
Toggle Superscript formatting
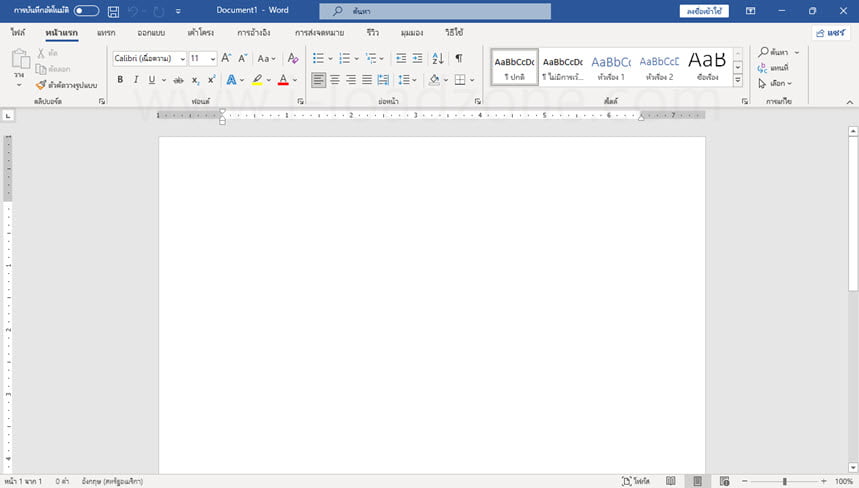(211, 80)
